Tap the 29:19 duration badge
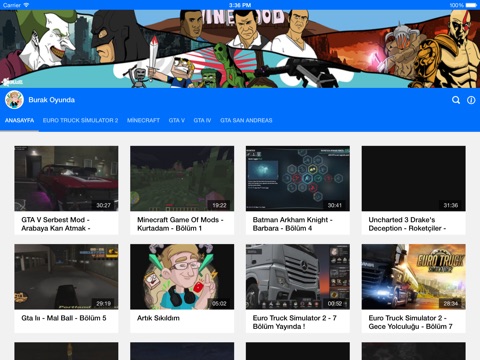The width and height of the screenshot is (480, 360). tap(103, 304)
